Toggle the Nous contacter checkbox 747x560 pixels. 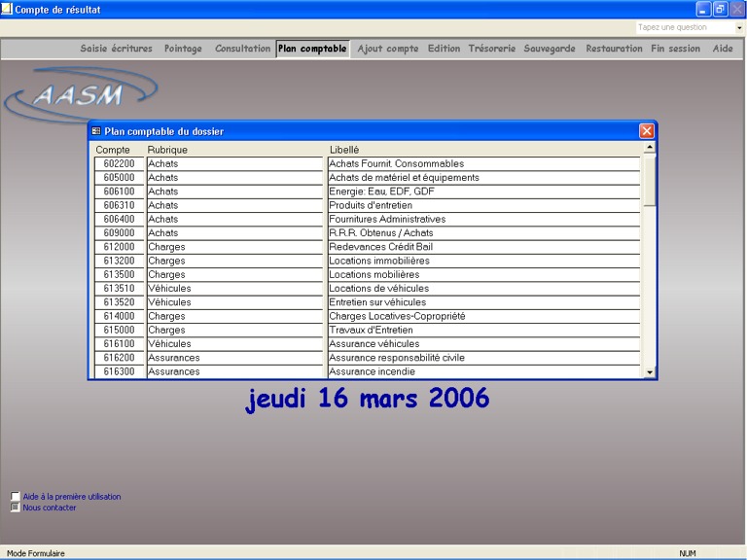[x=16, y=507]
